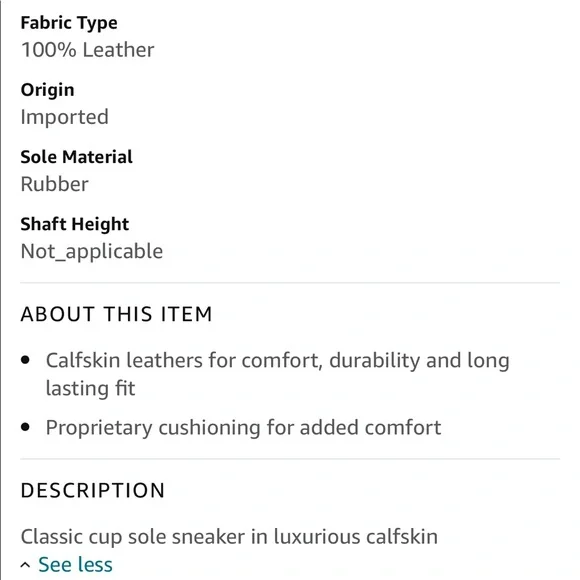This screenshot has height=580, width=580.
Task: Select the Classic cup sole sneaker description
Action: pos(229,537)
